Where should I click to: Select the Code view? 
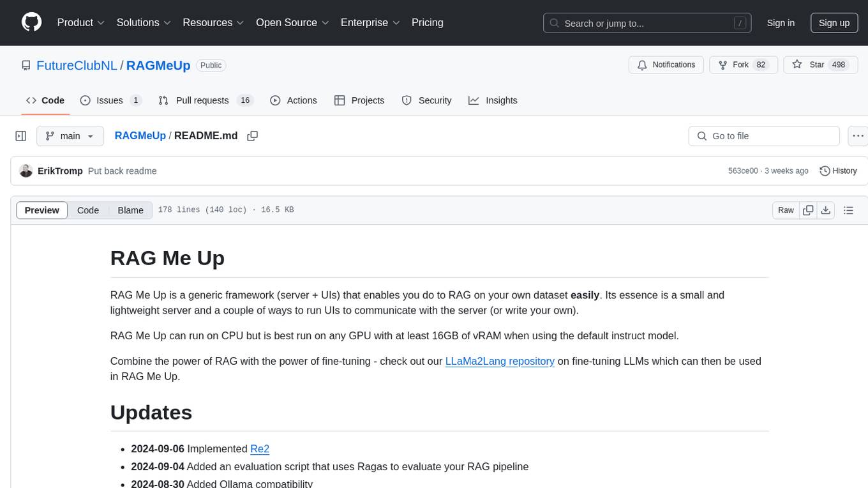point(88,210)
